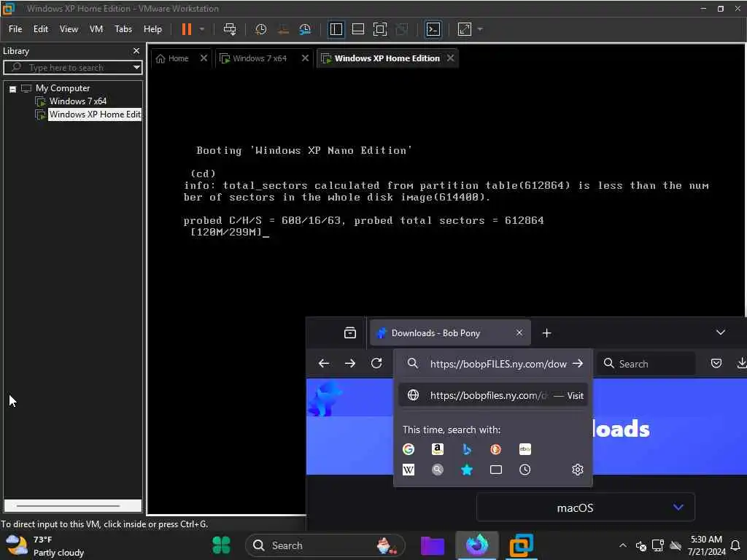
Task: Search this time with Google
Action: 409,449
